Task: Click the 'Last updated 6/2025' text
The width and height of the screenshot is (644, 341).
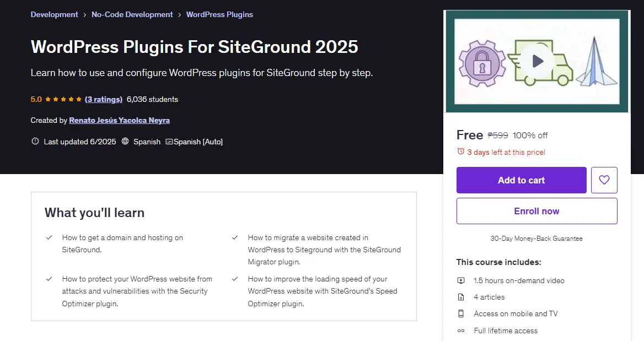Action: pyautogui.click(x=80, y=142)
